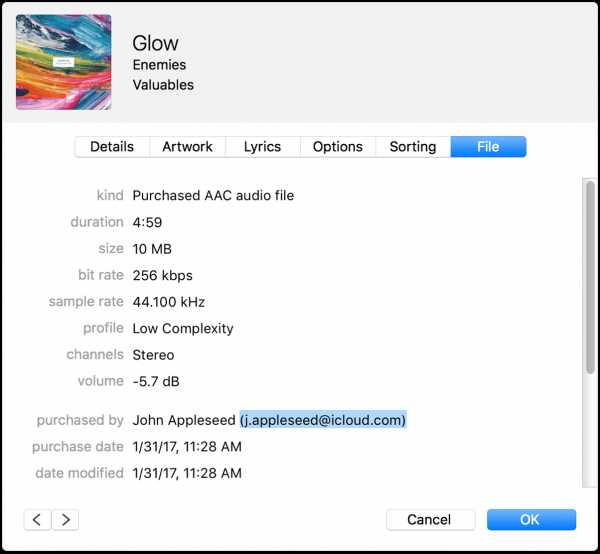Click the purchaser name John Appleseed
Screen dimensions: 600x554
[184, 420]
